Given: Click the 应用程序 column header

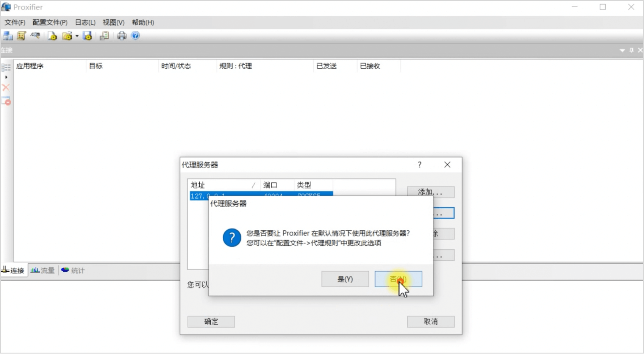Looking at the screenshot, I should click(50, 66).
